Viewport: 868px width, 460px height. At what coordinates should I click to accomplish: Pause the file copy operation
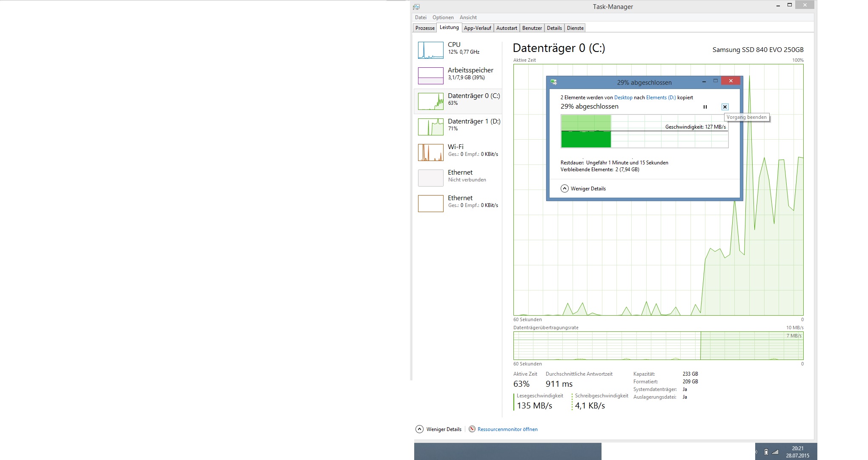pyautogui.click(x=705, y=107)
